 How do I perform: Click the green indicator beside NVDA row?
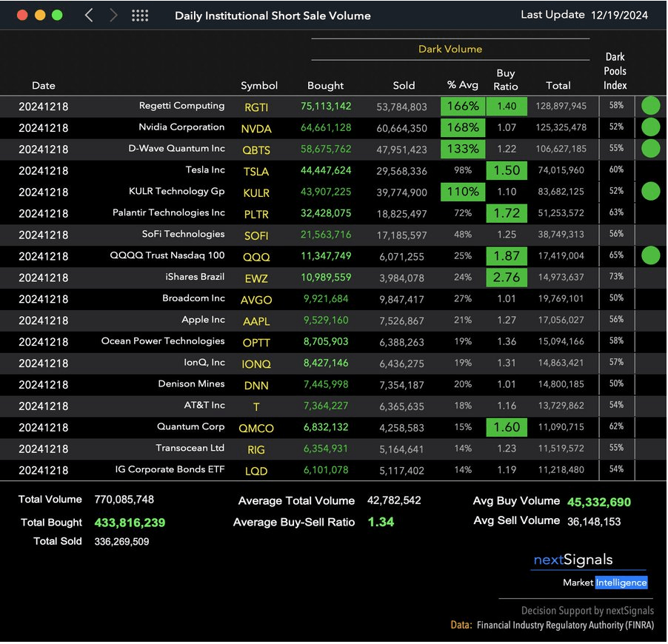650,127
